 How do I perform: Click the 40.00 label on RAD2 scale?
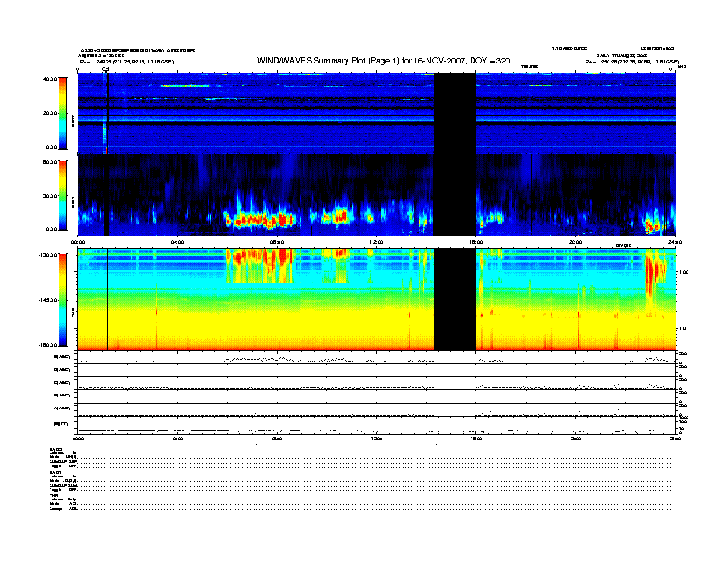50,79
